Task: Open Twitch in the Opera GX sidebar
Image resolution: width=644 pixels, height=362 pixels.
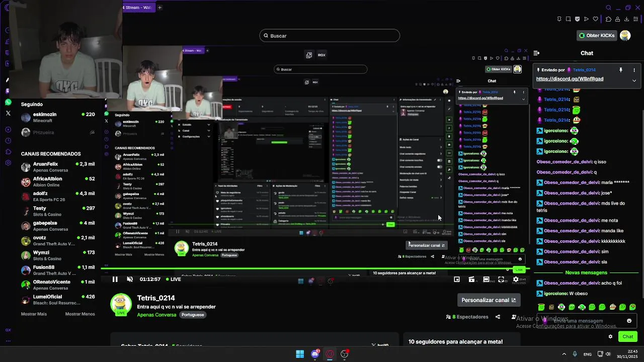Action: pyautogui.click(x=8, y=91)
